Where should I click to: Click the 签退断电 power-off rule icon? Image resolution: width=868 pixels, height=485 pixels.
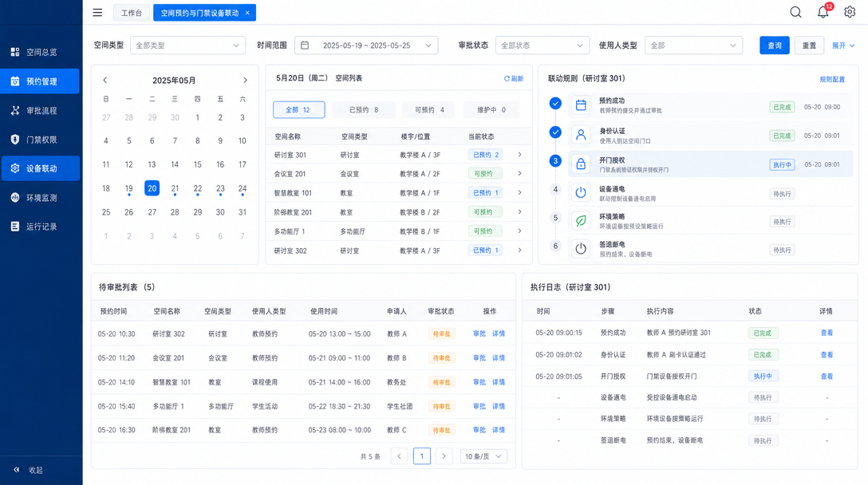[581, 249]
